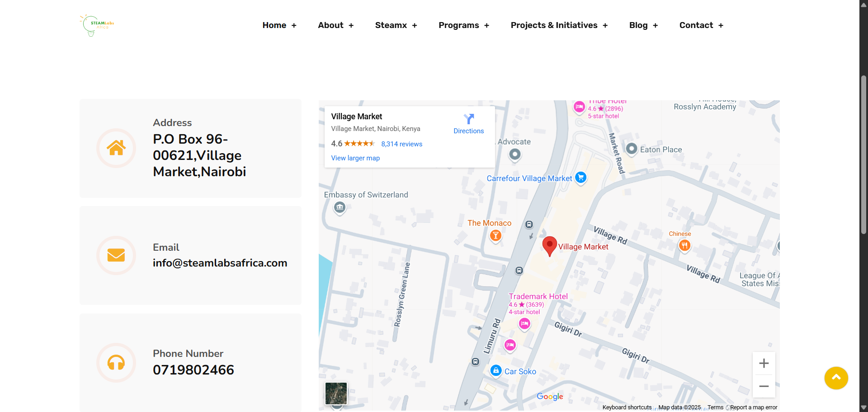Click the orange house address icon
This screenshot has width=868, height=412.
point(116,148)
